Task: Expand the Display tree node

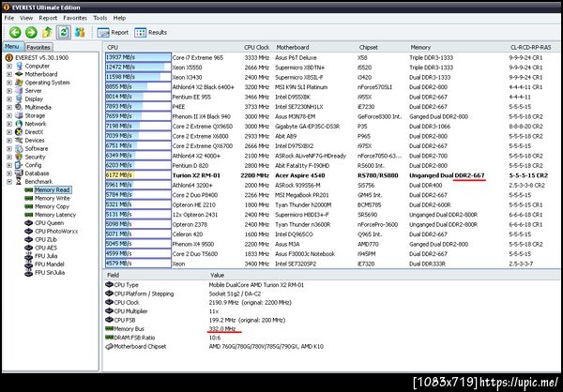Action: click(x=9, y=99)
